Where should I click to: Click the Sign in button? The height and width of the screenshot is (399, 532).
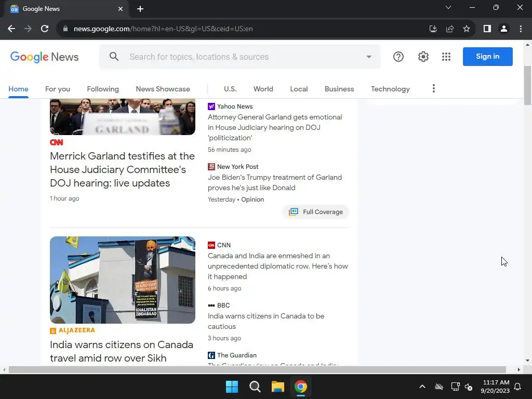[487, 57]
